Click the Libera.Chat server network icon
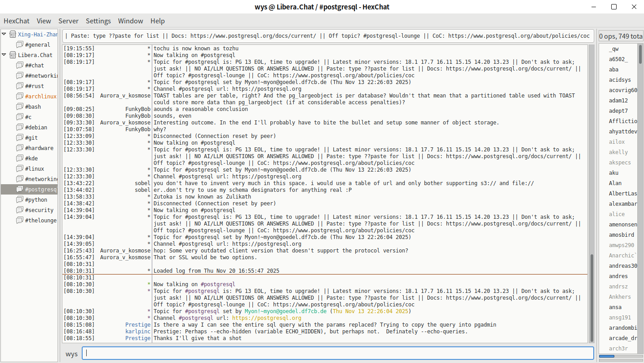Screen dimensions: 644x363 [x=13, y=55]
